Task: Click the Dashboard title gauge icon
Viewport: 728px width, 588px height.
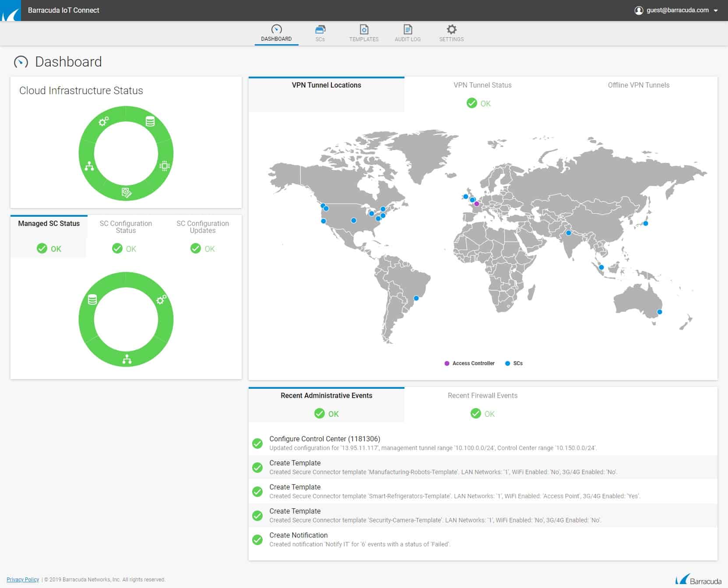Action: click(21, 62)
